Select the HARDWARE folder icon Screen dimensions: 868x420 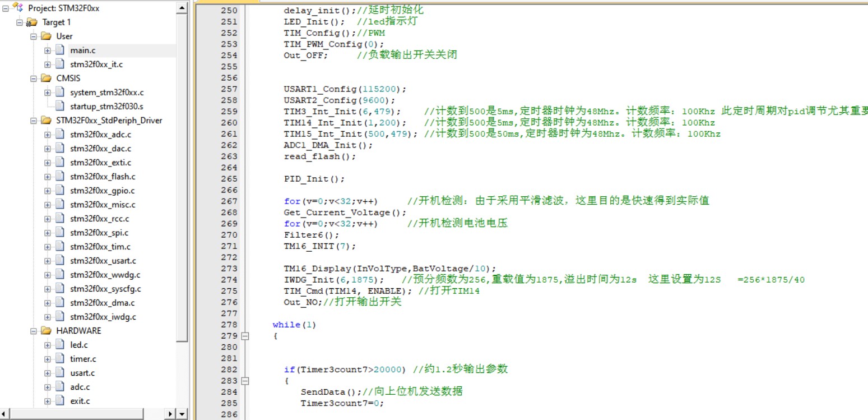[46, 331]
